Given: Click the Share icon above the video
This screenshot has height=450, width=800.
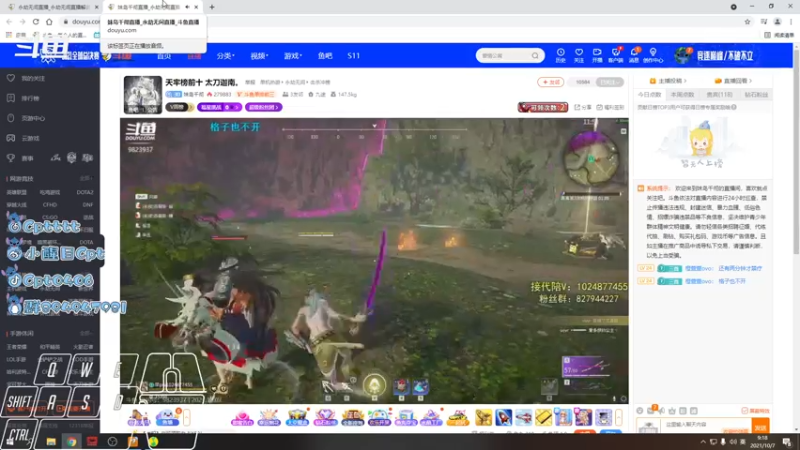Looking at the screenshot, I should pyautogui.click(x=583, y=107).
